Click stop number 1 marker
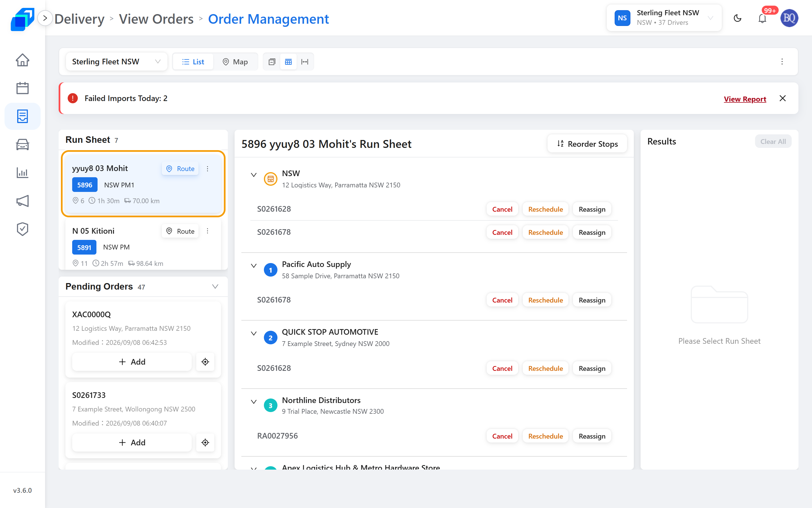 click(x=270, y=270)
